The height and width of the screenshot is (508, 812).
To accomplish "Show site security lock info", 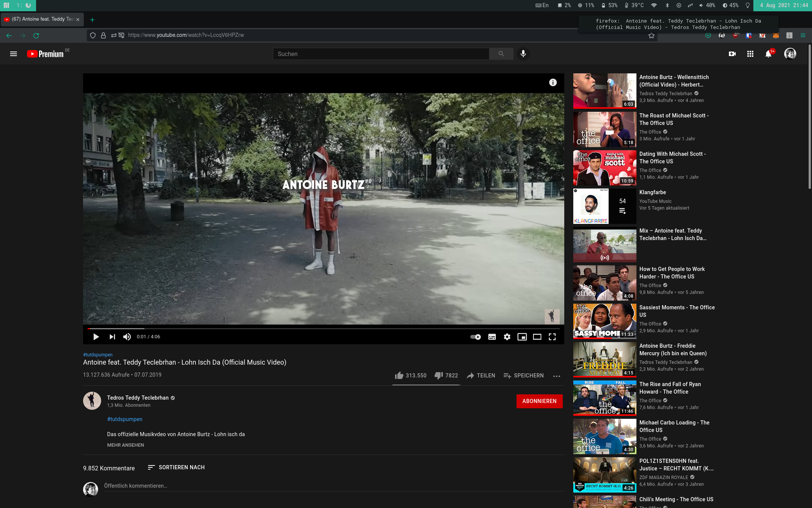I will pos(103,35).
